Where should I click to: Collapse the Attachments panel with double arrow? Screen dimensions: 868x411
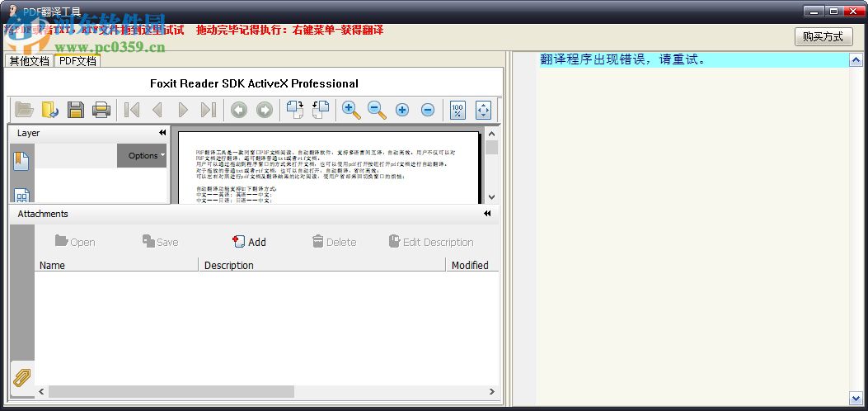pos(487,213)
